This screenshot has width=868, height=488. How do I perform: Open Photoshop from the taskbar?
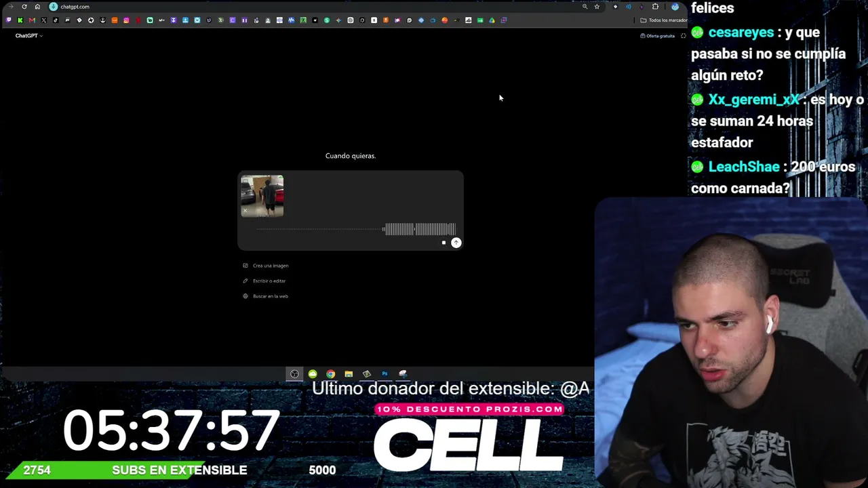point(384,373)
